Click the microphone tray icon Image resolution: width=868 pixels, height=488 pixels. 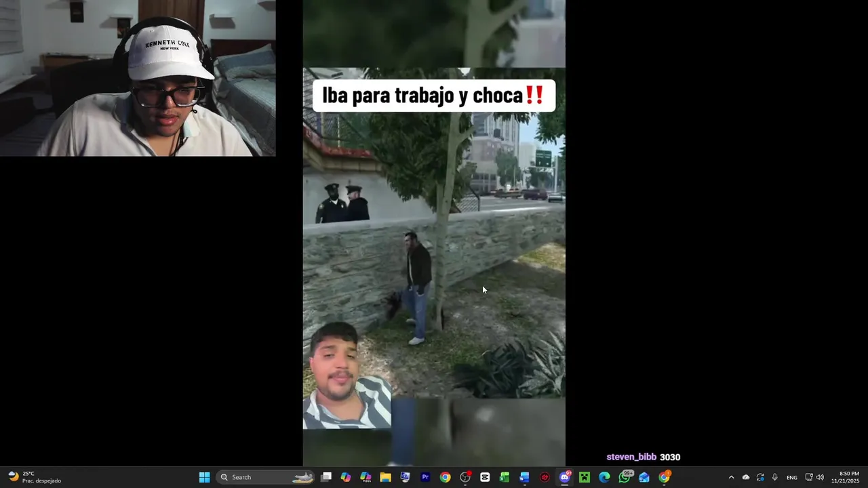click(x=774, y=477)
